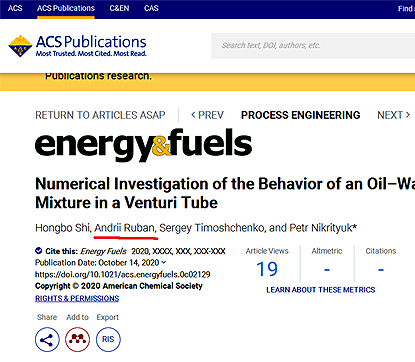Open author Andrii Ruban's link

125,228
